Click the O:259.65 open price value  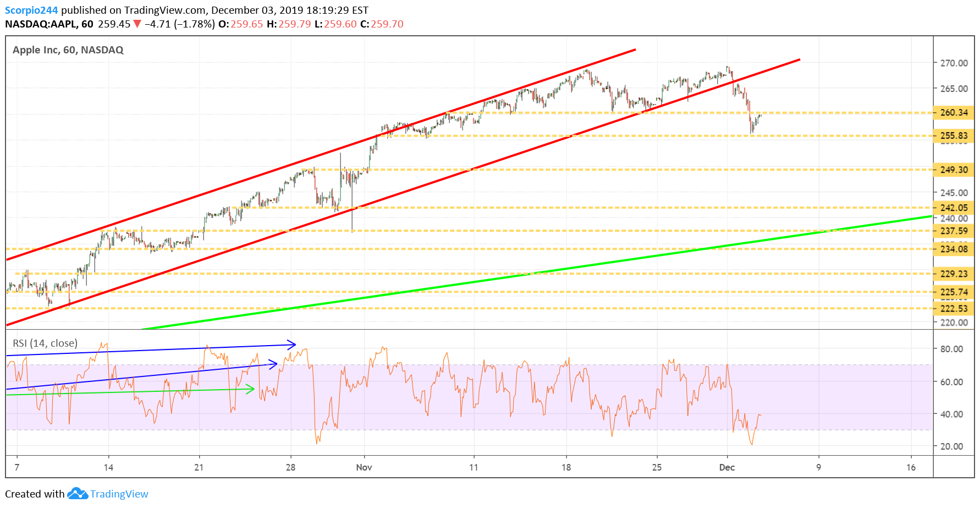click(241, 24)
